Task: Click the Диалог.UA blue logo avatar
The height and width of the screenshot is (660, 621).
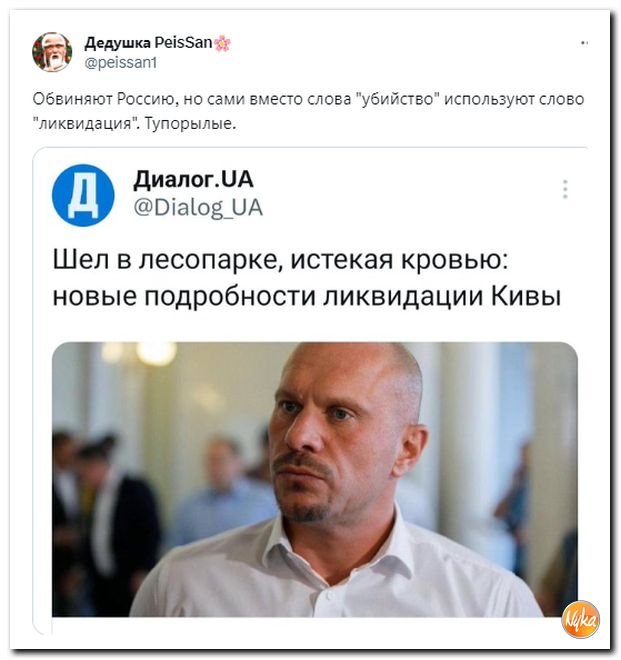Action: (83, 195)
